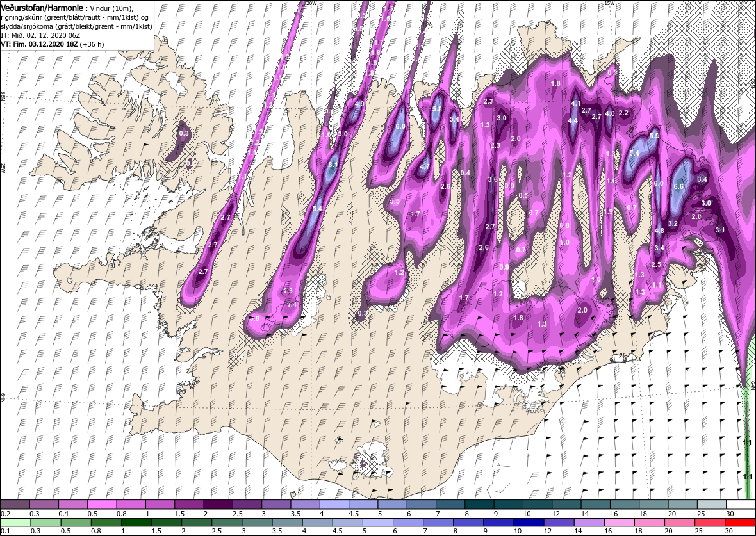This screenshot has height=536, width=756.
Task: Click the '2.5' precipitation value on map
Action: pos(656,264)
